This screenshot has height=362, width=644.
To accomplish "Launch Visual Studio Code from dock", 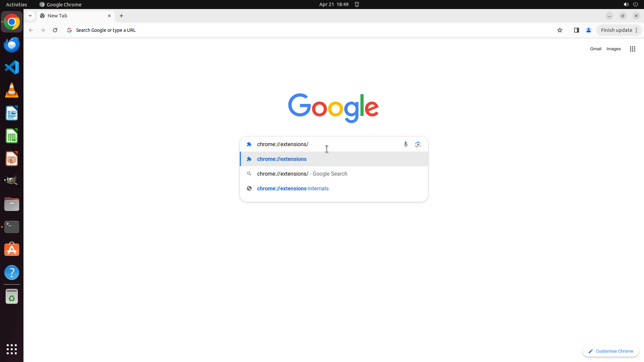I will [x=12, y=67].
